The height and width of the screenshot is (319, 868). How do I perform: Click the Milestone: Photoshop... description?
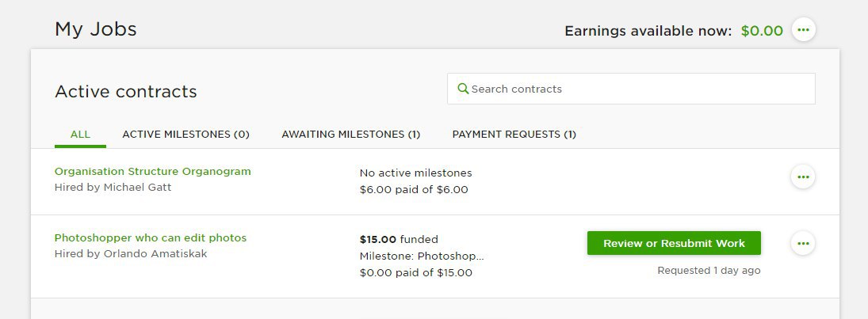point(422,256)
